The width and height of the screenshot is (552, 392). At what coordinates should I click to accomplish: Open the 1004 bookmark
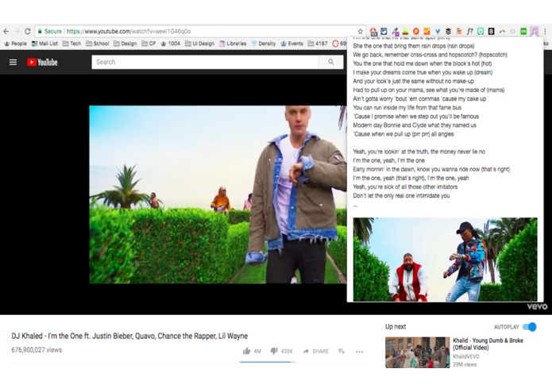click(171, 44)
